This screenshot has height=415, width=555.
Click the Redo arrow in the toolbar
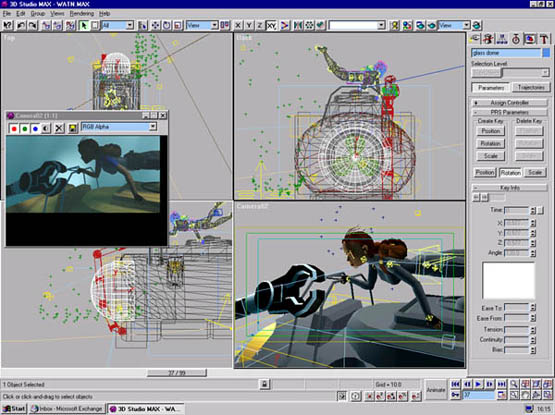pyautogui.click(x=33, y=25)
